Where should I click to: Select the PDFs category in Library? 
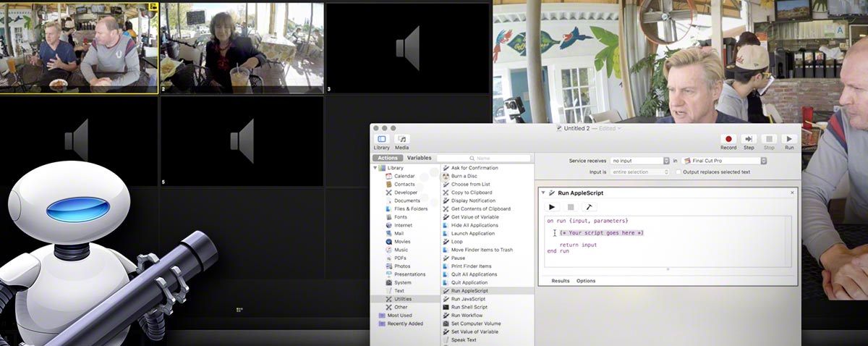click(x=395, y=258)
